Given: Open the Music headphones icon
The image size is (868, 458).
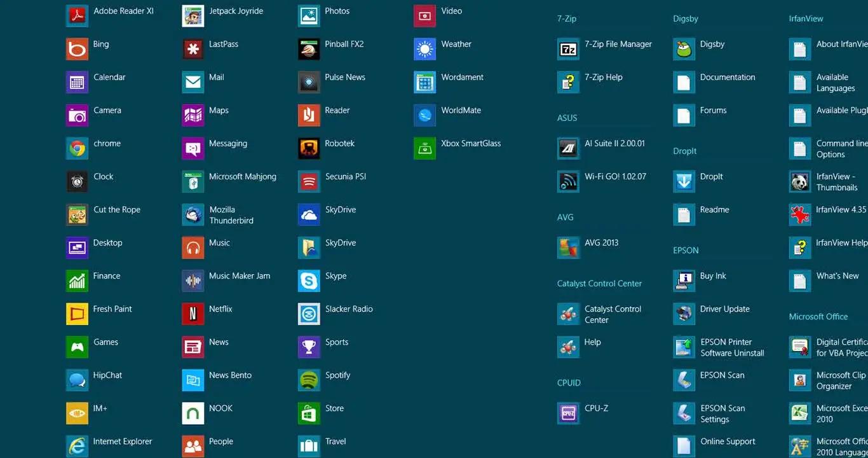Looking at the screenshot, I should 193,247.
